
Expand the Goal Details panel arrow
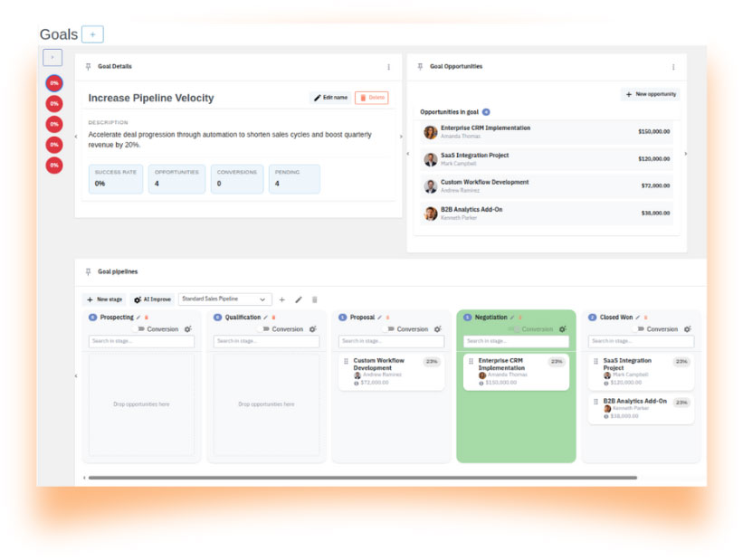point(401,137)
